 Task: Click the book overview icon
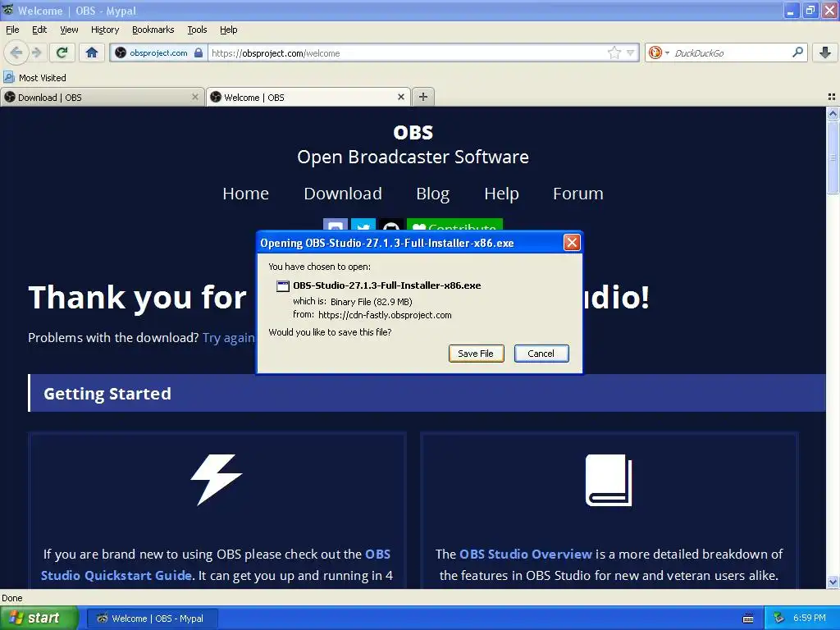[609, 480]
